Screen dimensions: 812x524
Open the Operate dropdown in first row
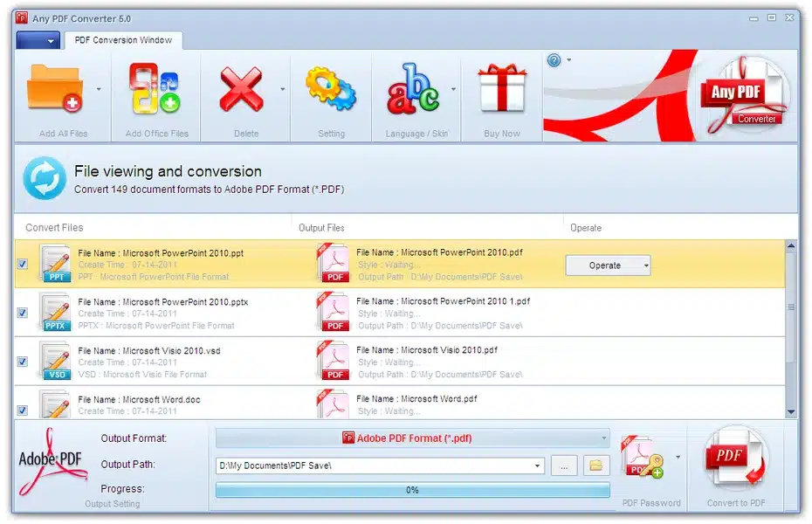point(608,265)
